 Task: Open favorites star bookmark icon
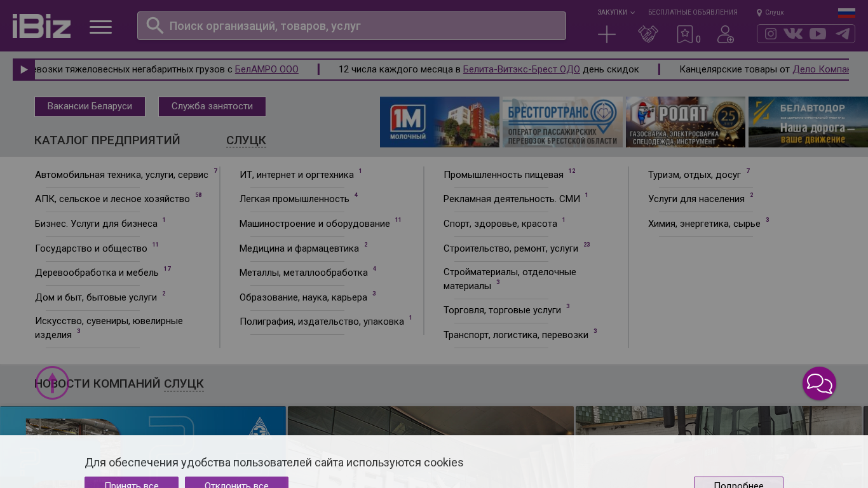click(685, 34)
